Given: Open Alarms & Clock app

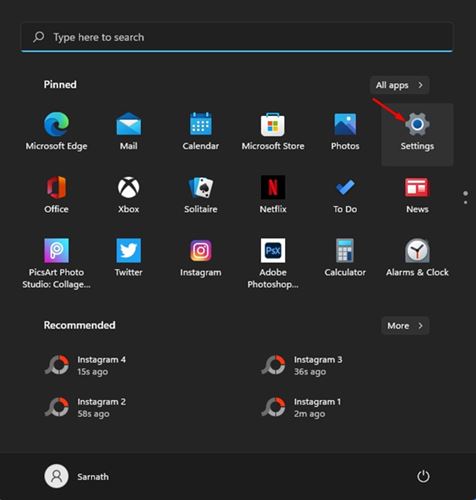Looking at the screenshot, I should (417, 257).
